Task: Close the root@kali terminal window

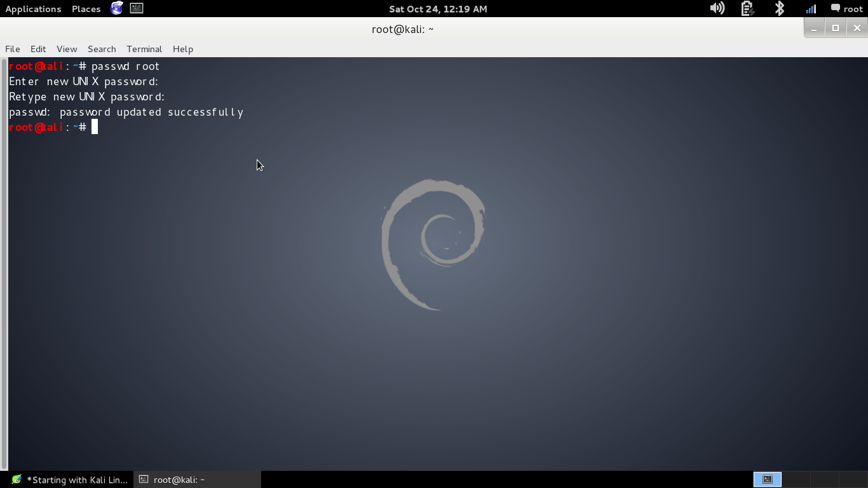Action: tap(857, 28)
